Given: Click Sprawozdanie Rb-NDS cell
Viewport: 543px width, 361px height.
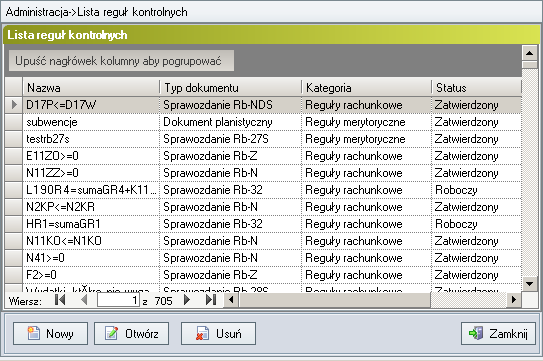Looking at the screenshot, I should coord(230,105).
